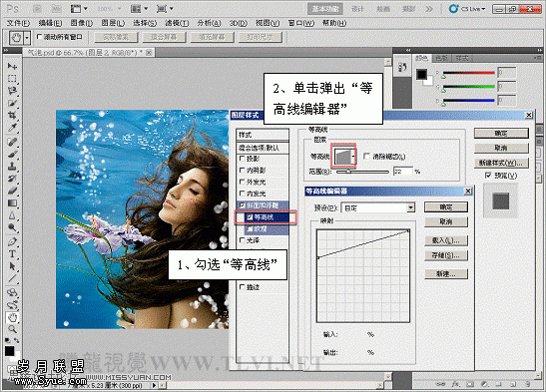Select the Spot Healing Brush tool
546x392 pixels.
(12, 142)
